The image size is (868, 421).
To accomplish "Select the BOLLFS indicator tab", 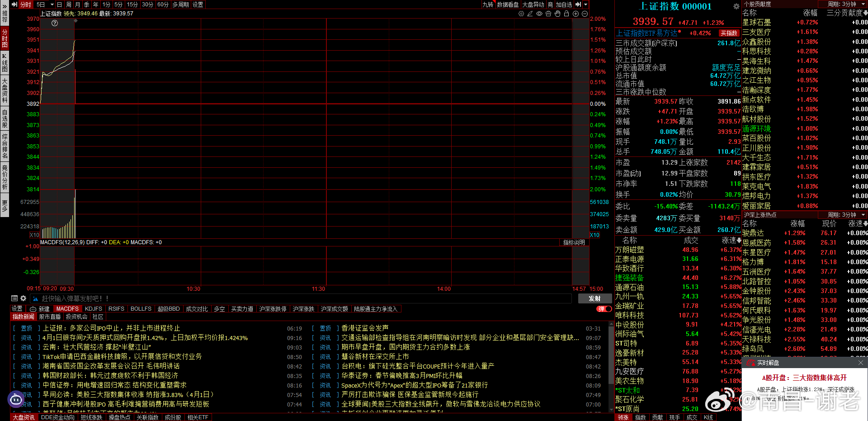I will (141, 309).
